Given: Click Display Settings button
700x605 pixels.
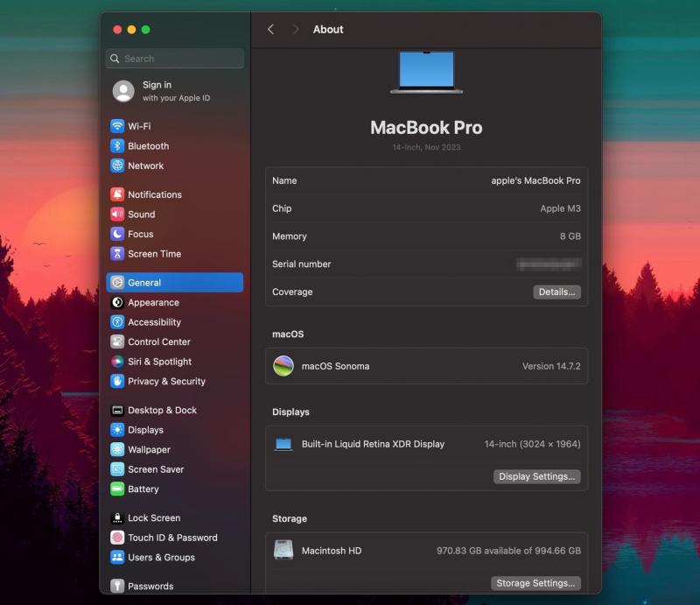Looking at the screenshot, I should point(536,476).
